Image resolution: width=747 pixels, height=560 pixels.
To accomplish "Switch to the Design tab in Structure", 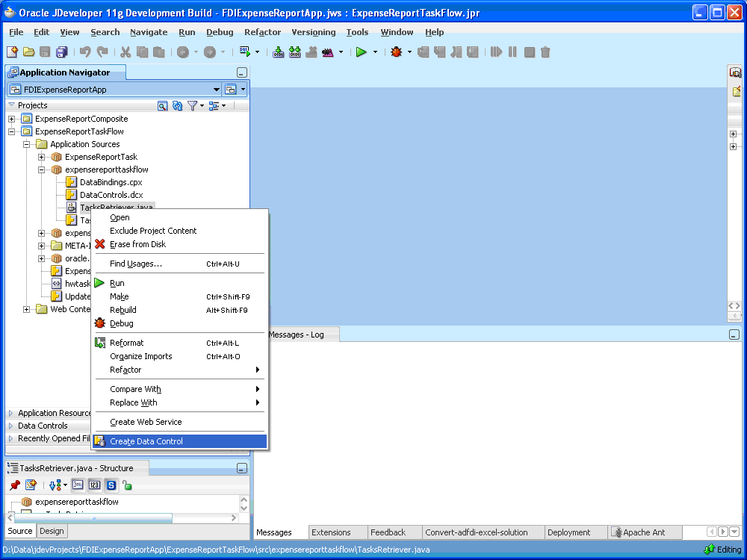I will [x=52, y=531].
